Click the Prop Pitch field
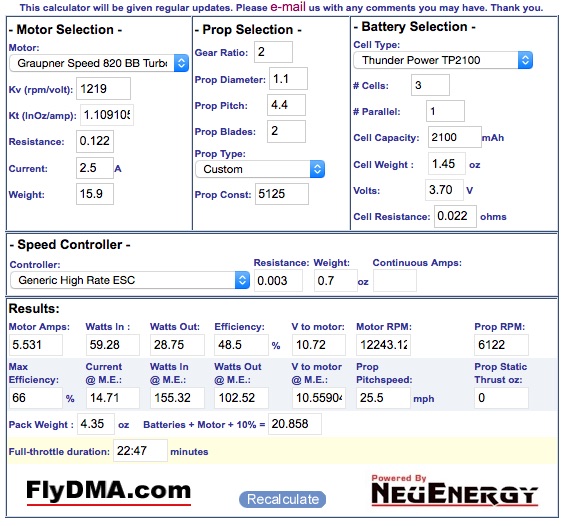The width and height of the screenshot is (564, 526). point(286,105)
